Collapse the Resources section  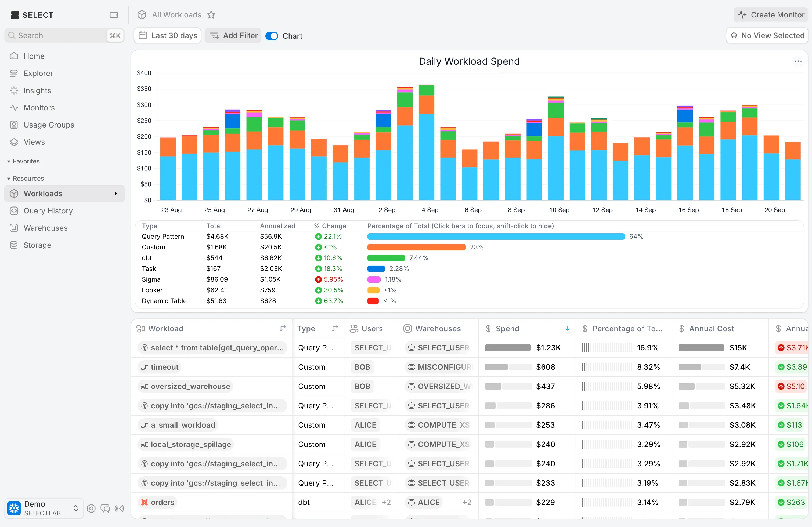pos(9,178)
